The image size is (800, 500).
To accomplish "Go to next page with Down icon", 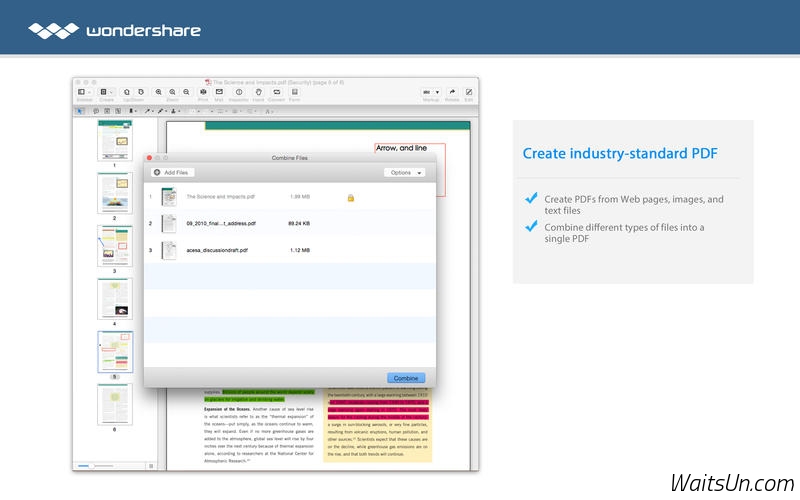I will point(141,92).
